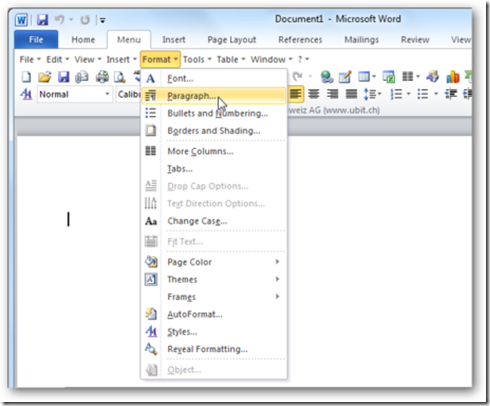490x406 pixels.
Task: Choose Font... from Format menu
Action: coord(213,79)
